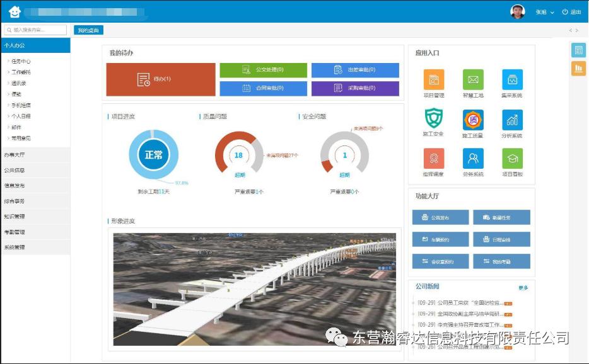Viewport: 589px width, 364px height.
Task: Click the orange bar chart icon on right edge
Action: coord(578,69)
